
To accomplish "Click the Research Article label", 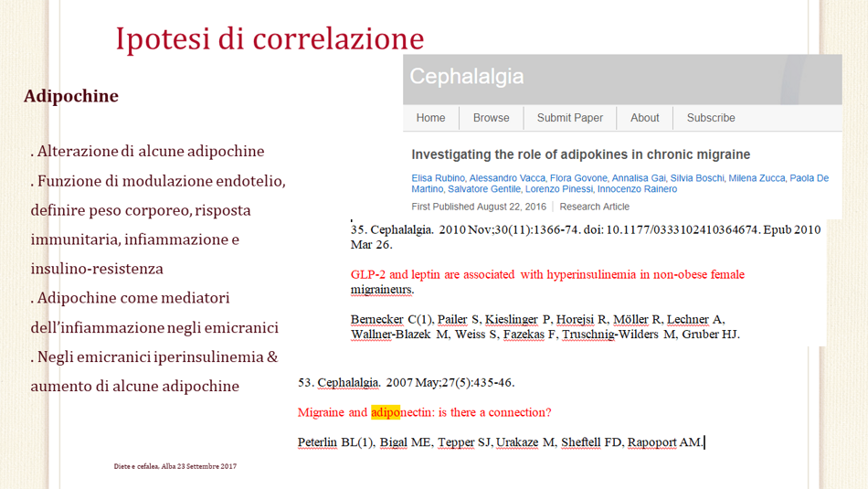I will (x=594, y=207).
